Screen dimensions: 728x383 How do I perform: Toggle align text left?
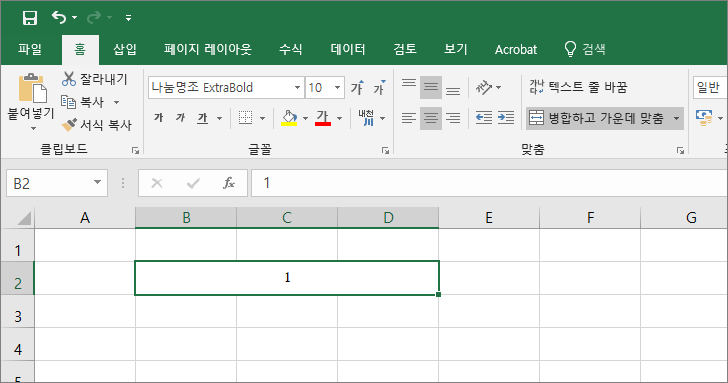409,118
